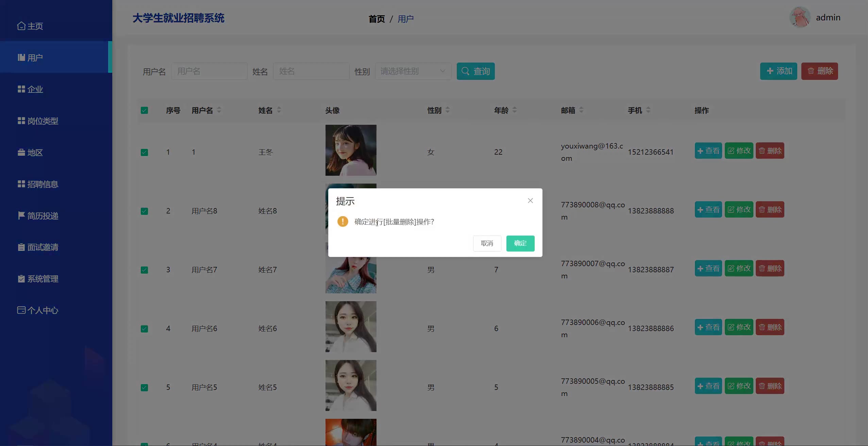Image resolution: width=868 pixels, height=446 pixels.
Task: Click the card icon for 个人中心
Action: 21,310
